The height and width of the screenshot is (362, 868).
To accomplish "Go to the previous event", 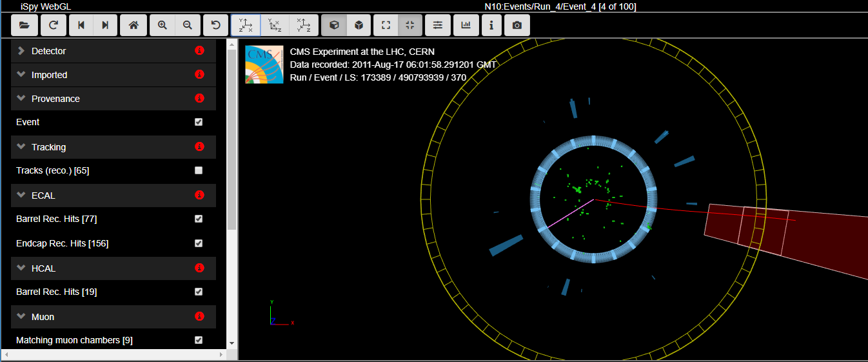I will click(x=81, y=25).
